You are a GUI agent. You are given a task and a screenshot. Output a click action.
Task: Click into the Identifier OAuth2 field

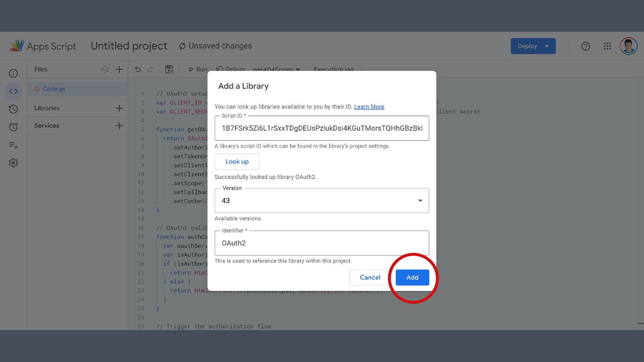tap(321, 243)
